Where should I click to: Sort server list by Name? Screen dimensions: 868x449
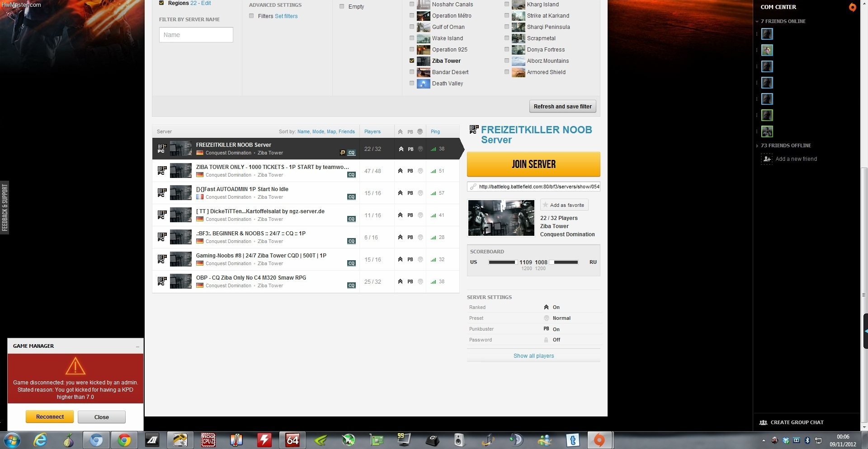(303, 132)
